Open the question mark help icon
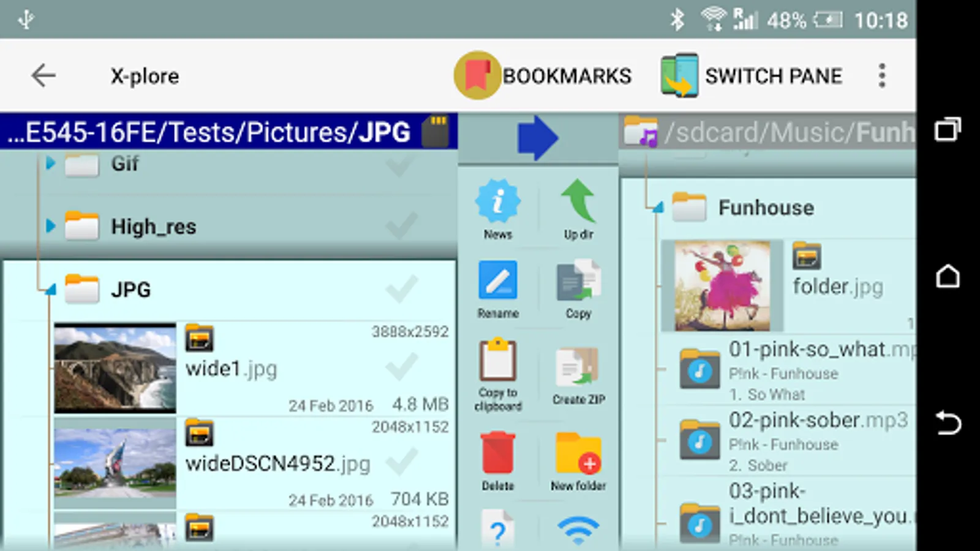This screenshot has height=551, width=980. pos(498,530)
